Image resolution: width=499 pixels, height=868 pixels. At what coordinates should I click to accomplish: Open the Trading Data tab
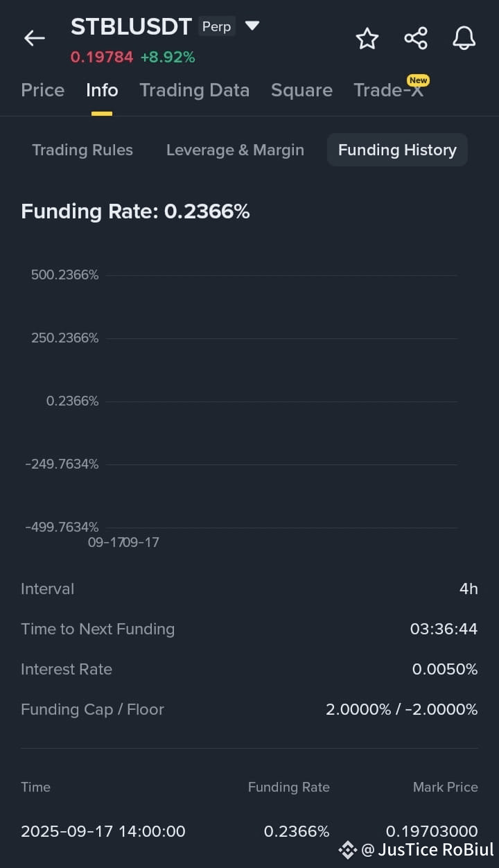pyautogui.click(x=194, y=90)
